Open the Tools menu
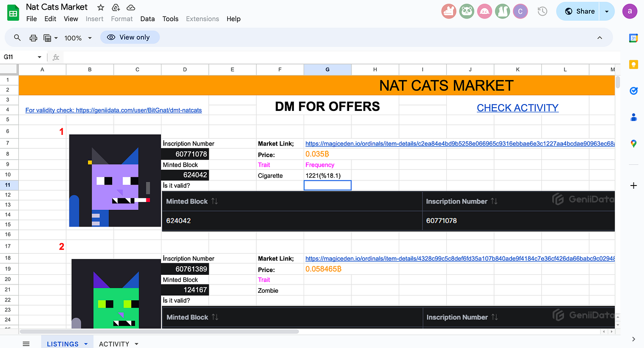Screen dimensions: 644x348 click(170, 19)
